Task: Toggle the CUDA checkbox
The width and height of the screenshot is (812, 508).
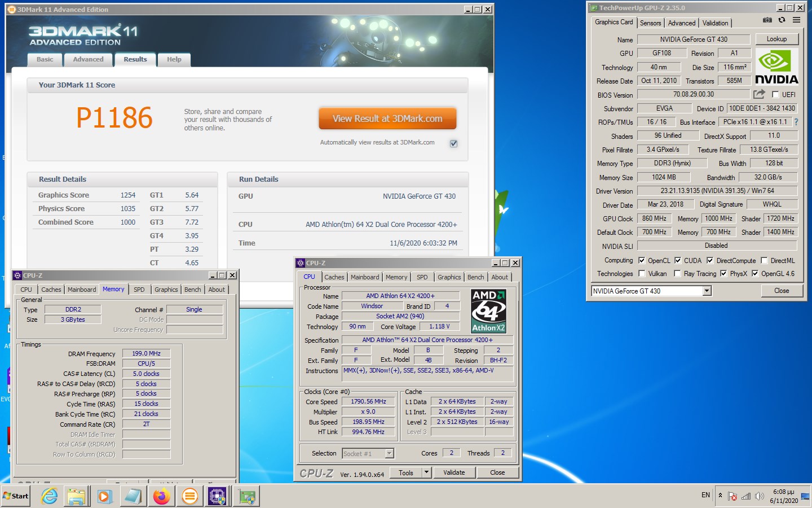Action: [x=678, y=260]
